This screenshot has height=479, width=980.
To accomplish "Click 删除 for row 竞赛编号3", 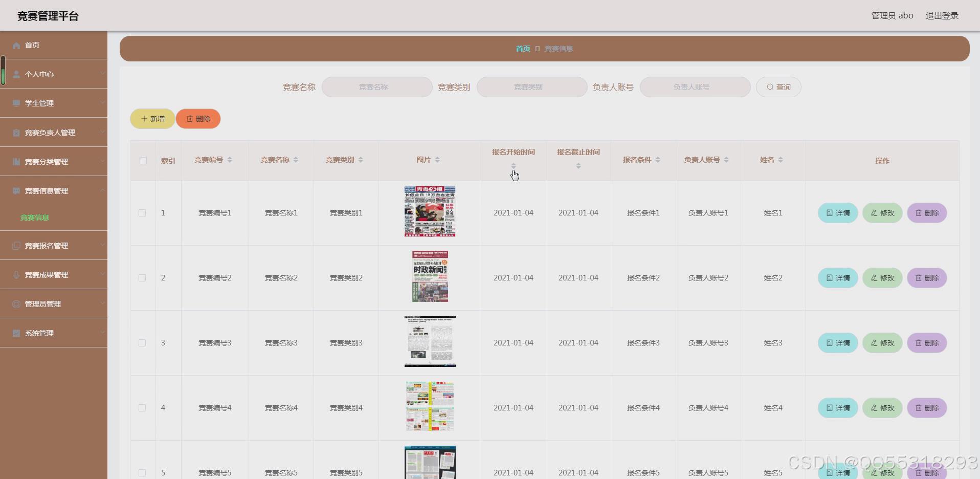I will pyautogui.click(x=927, y=343).
